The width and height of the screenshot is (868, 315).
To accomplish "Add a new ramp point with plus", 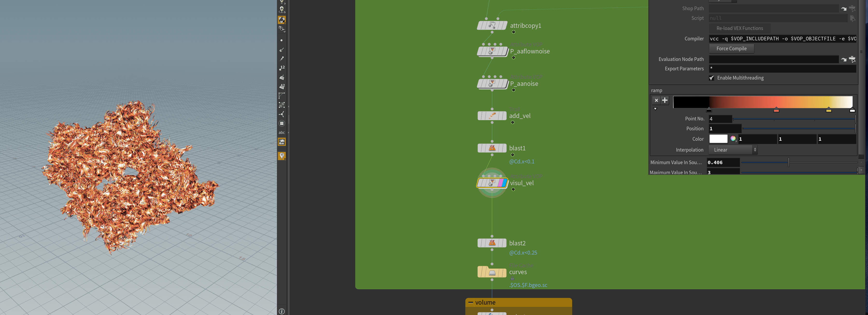I will click(664, 100).
